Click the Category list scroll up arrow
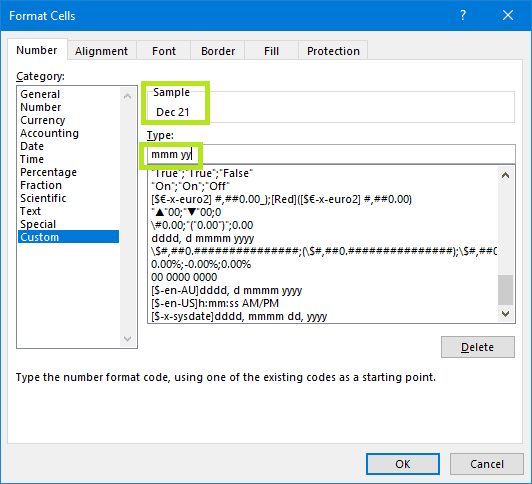532x484 pixels. (128, 96)
